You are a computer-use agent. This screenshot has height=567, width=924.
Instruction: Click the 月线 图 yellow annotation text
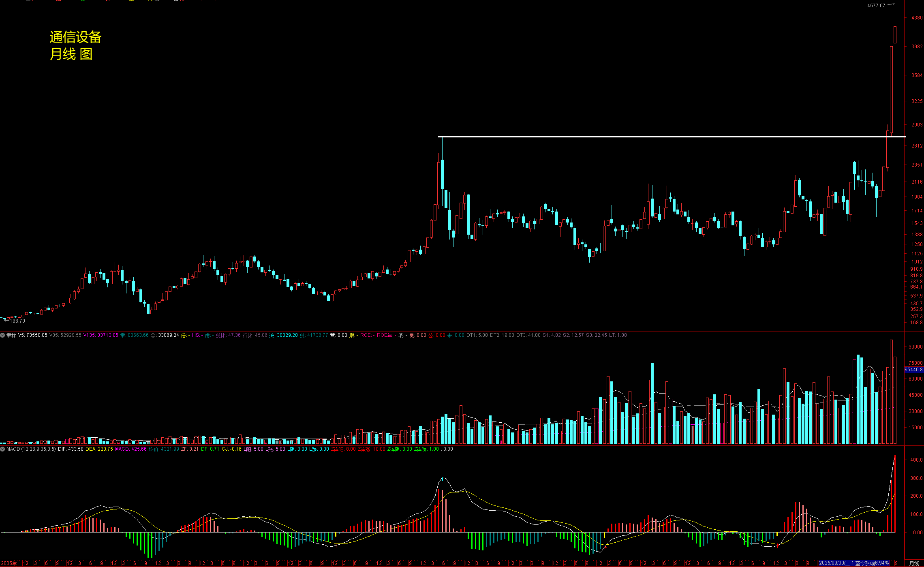point(71,54)
